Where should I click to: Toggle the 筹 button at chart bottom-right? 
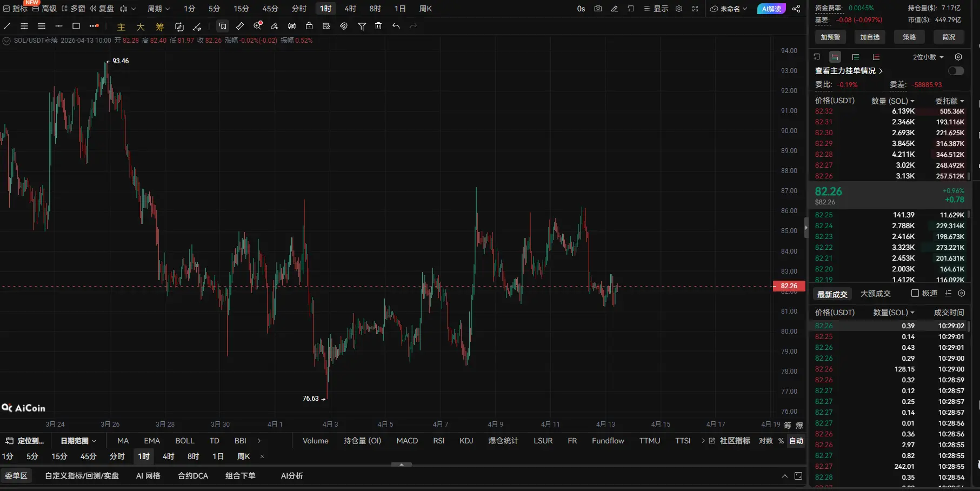pos(788,425)
